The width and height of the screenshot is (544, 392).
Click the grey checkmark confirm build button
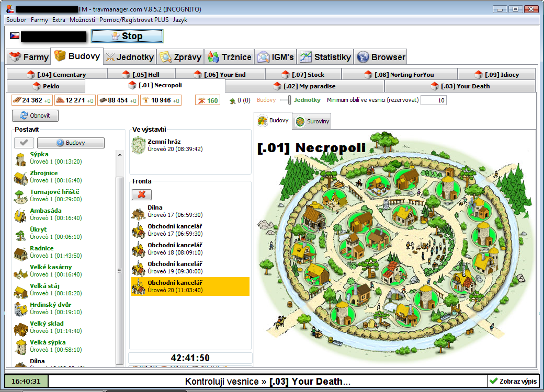pyautogui.click(x=24, y=143)
